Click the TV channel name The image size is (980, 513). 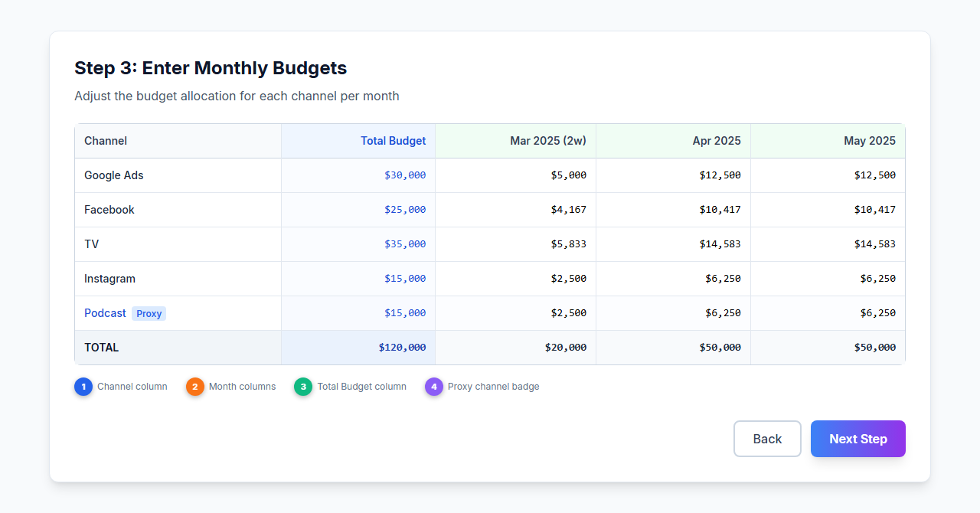pos(91,244)
